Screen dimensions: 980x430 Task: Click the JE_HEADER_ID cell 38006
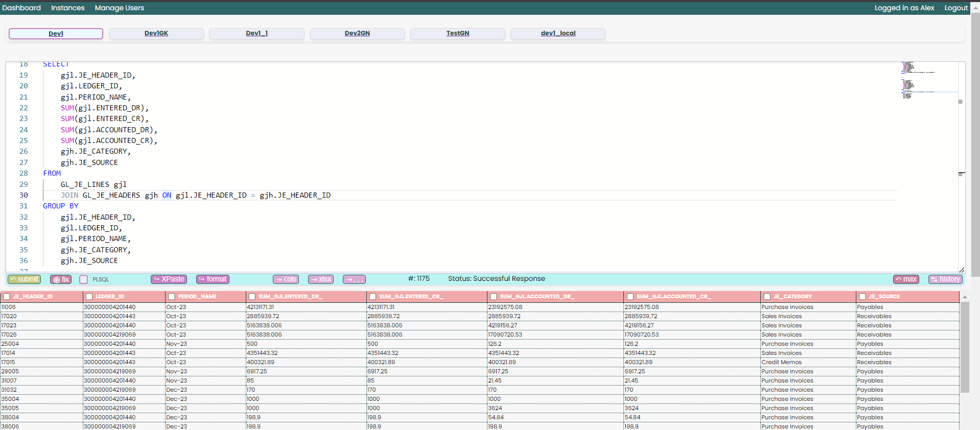(x=41, y=426)
